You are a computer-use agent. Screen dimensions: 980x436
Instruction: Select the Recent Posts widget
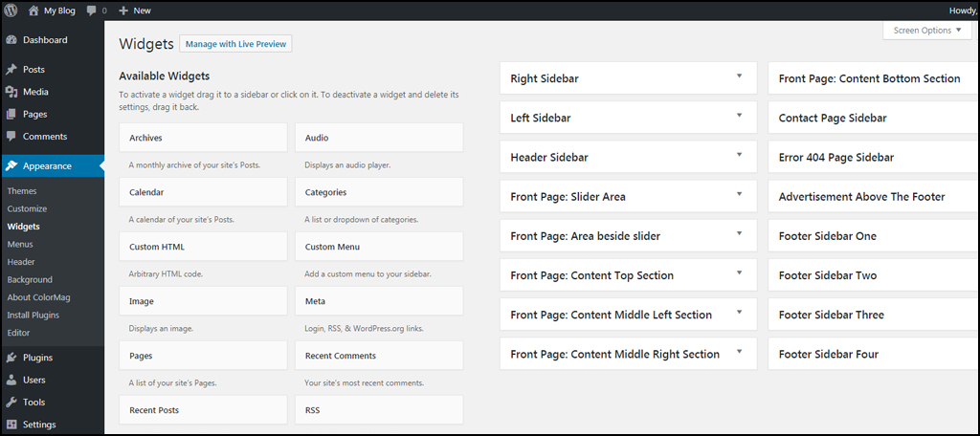pyautogui.click(x=203, y=410)
